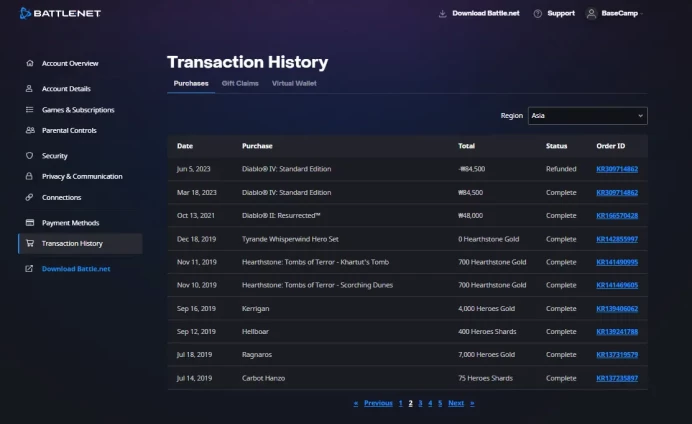Click current page number 2

[410, 403]
